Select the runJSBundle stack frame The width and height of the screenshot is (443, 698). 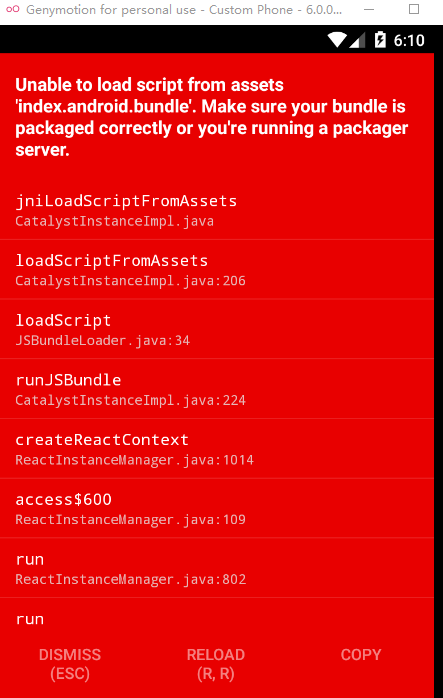point(217,389)
